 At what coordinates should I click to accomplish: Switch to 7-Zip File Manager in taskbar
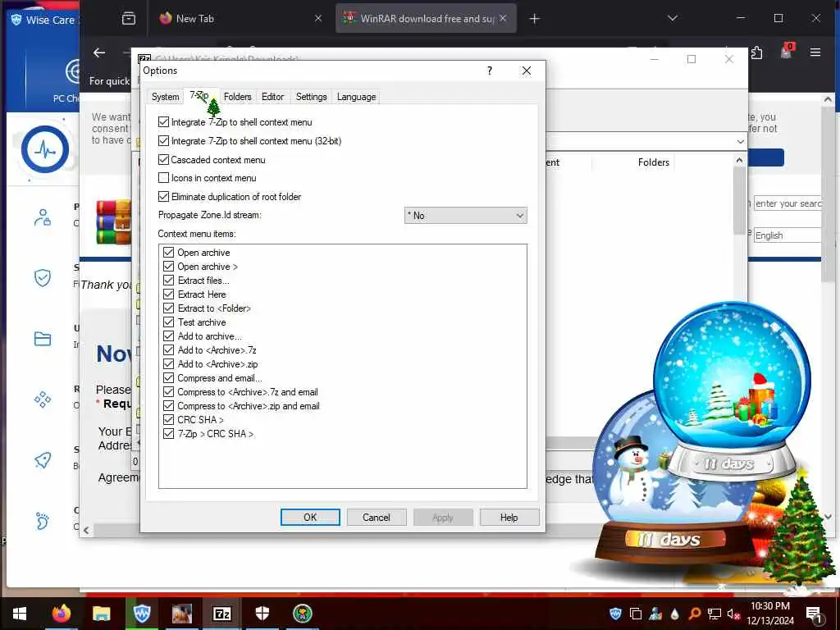(x=221, y=614)
